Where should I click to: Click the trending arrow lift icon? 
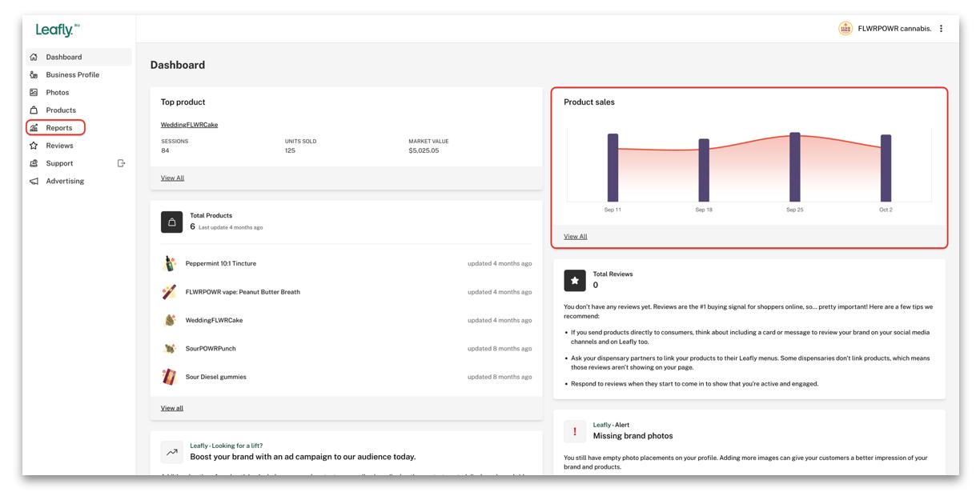click(171, 452)
